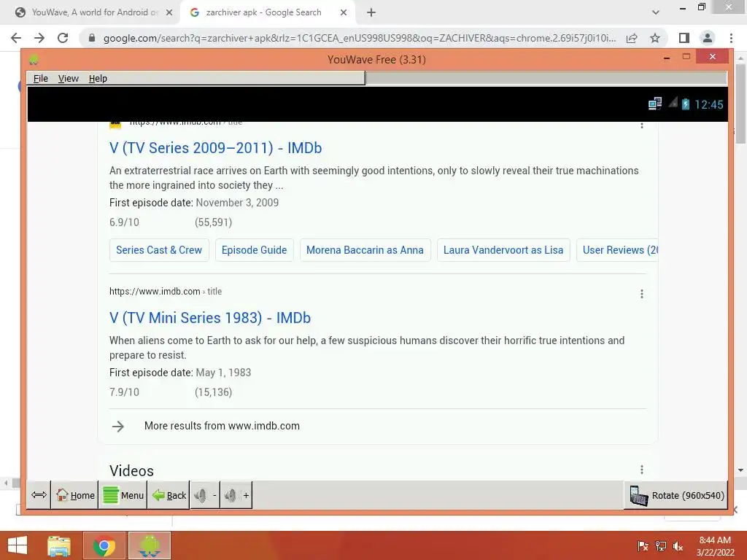747x560 pixels.
Task: Open Series Cast & Crew chip
Action: click(x=159, y=250)
